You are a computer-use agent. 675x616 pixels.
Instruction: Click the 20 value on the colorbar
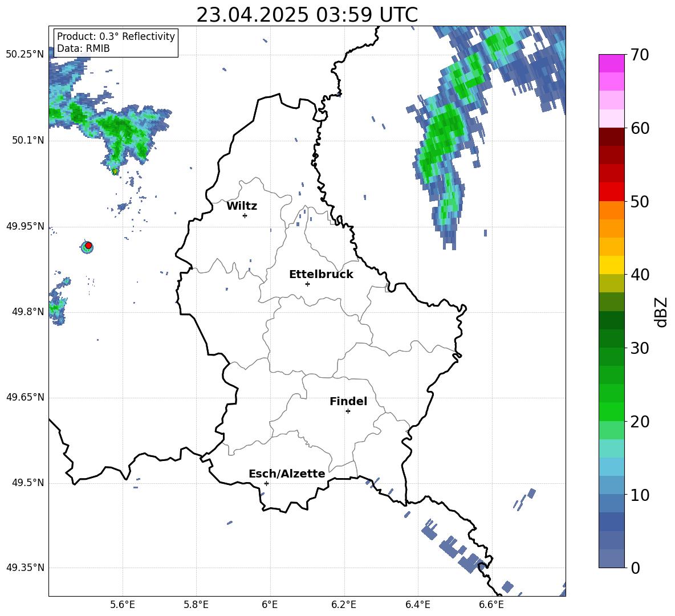click(x=640, y=421)
